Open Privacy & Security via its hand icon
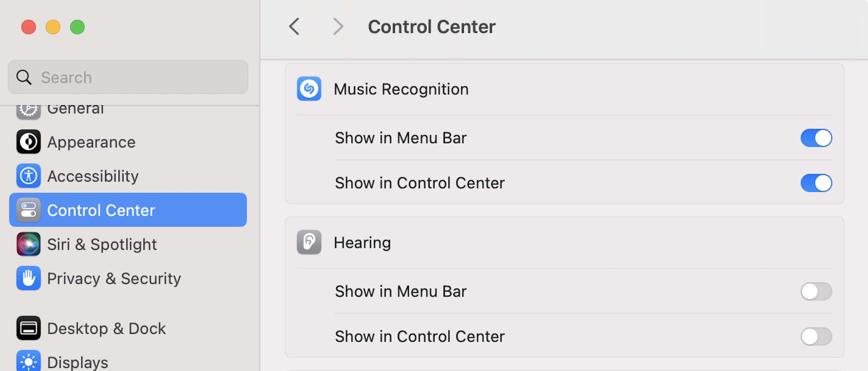Viewport: 868px width, 371px height. coord(28,278)
